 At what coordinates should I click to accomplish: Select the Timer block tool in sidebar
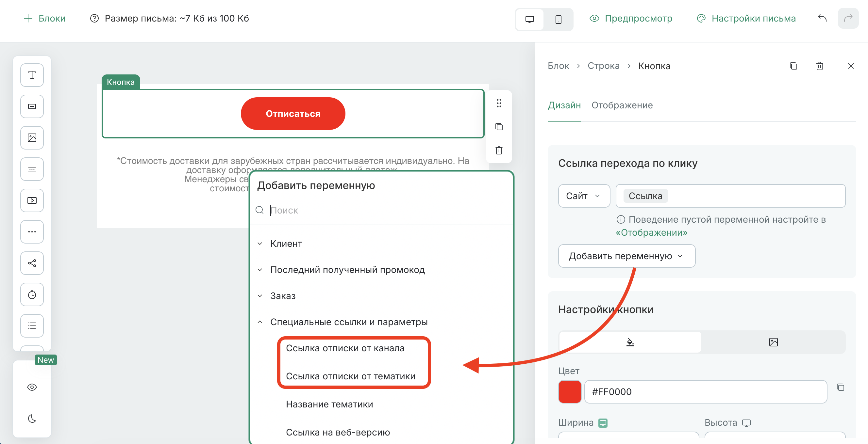pos(32,294)
